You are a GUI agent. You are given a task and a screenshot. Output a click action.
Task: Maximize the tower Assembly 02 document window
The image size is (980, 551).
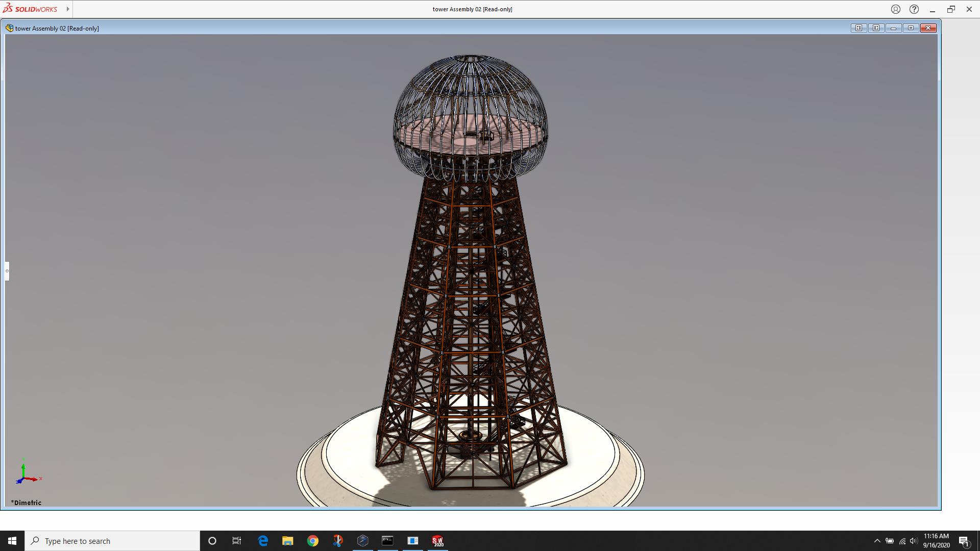point(911,28)
